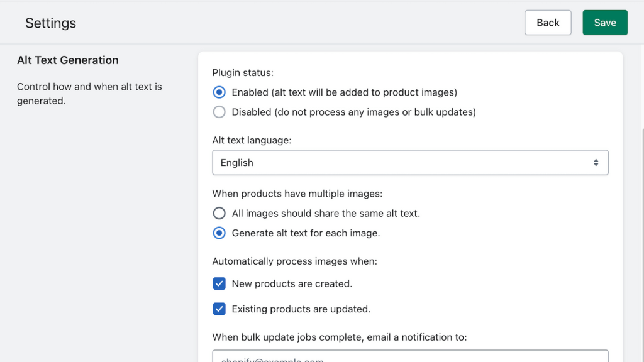Click 'Automatically process images when:' label
The width and height of the screenshot is (644, 362).
click(294, 261)
